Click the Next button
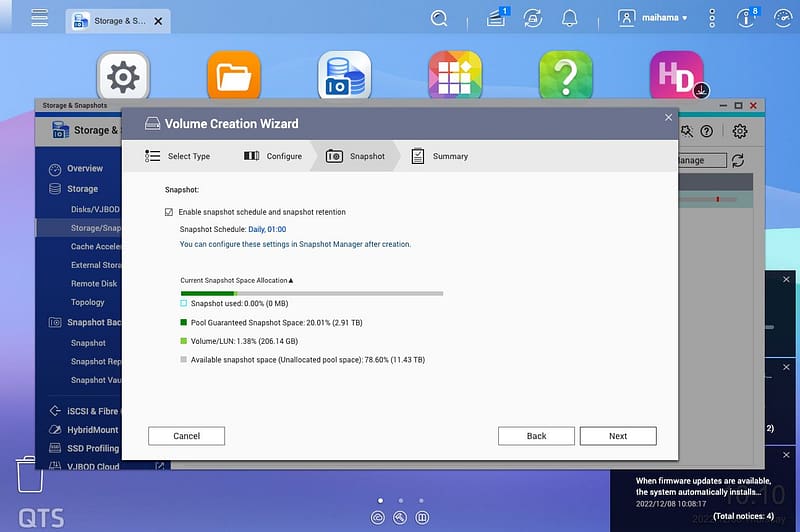The image size is (800, 532). (618, 436)
